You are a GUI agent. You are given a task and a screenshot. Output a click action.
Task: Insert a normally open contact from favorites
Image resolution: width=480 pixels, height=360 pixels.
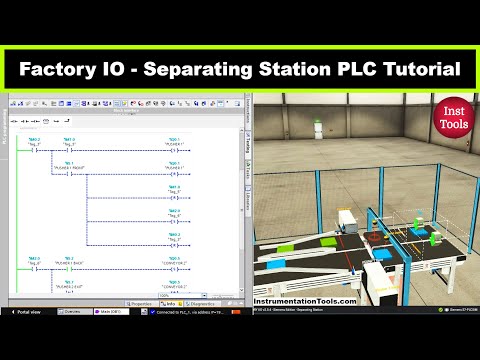pyautogui.click(x=14, y=121)
